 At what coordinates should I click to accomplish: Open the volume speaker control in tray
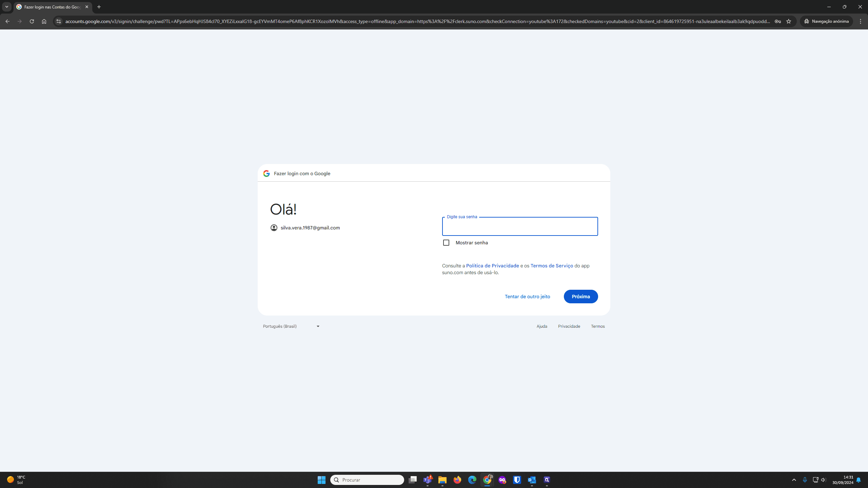click(x=824, y=480)
